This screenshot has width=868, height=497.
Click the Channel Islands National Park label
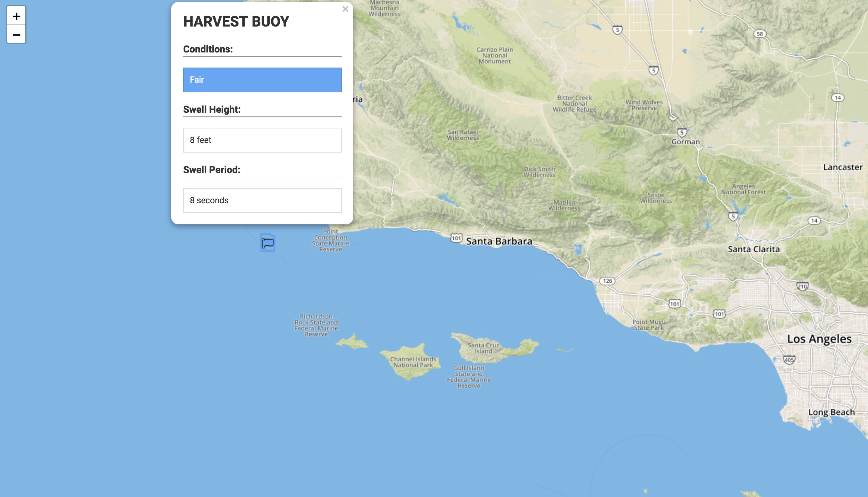tap(413, 362)
